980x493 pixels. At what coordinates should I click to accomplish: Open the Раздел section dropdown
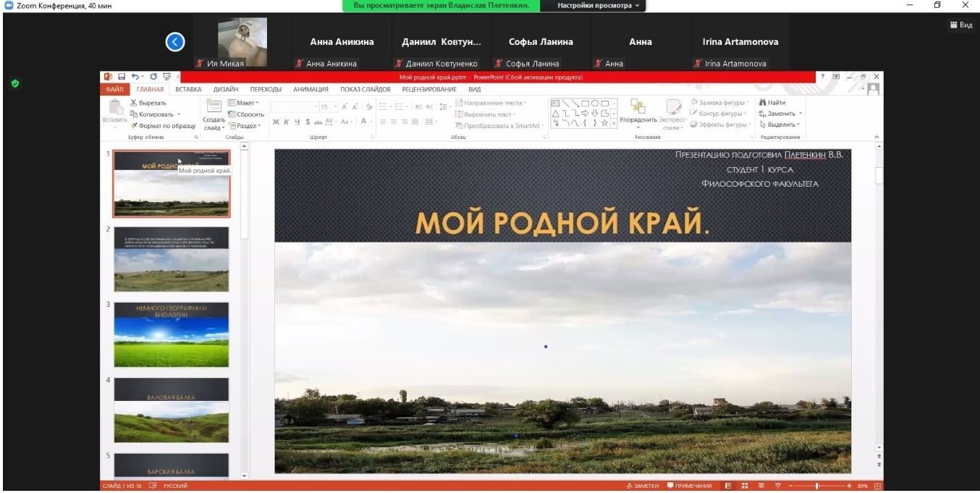pos(243,125)
